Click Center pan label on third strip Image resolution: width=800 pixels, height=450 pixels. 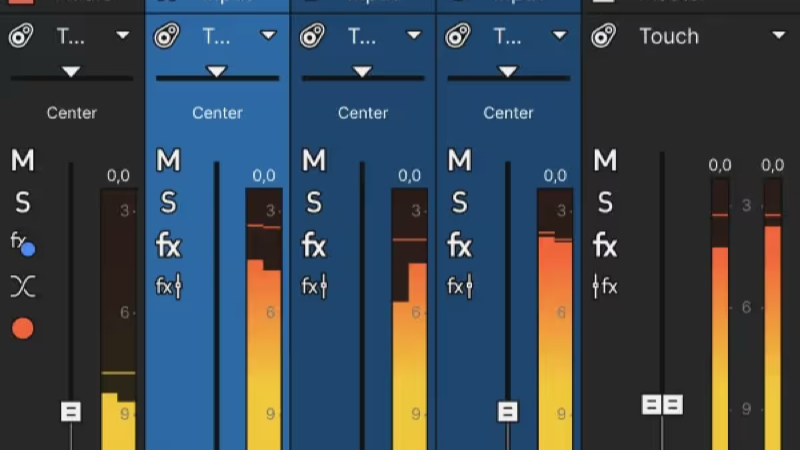363,113
